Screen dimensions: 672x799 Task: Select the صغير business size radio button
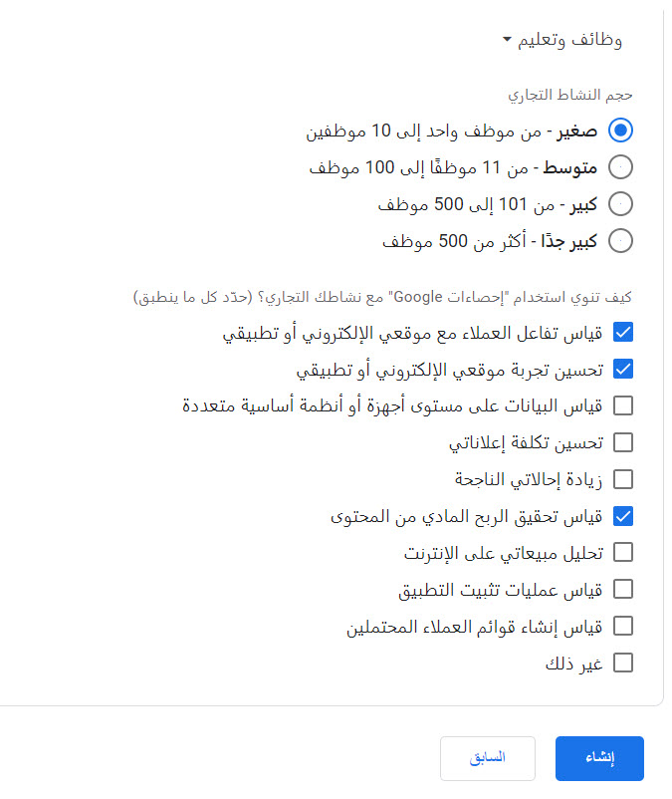click(x=622, y=131)
